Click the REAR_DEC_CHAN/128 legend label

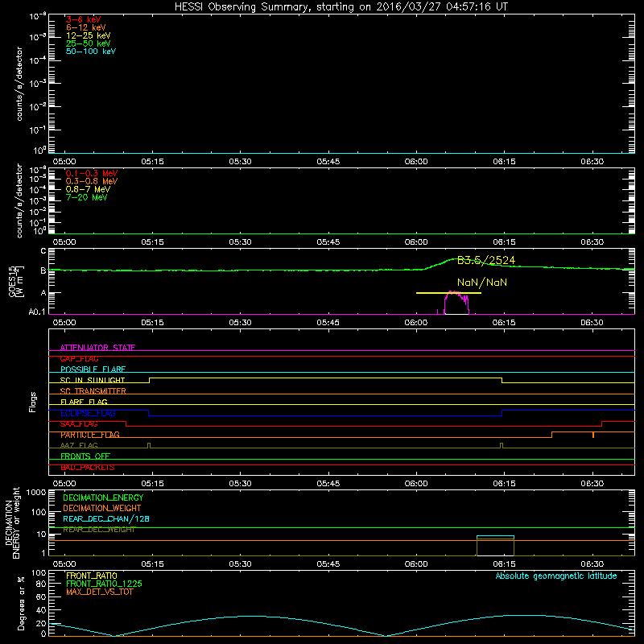pos(106,518)
